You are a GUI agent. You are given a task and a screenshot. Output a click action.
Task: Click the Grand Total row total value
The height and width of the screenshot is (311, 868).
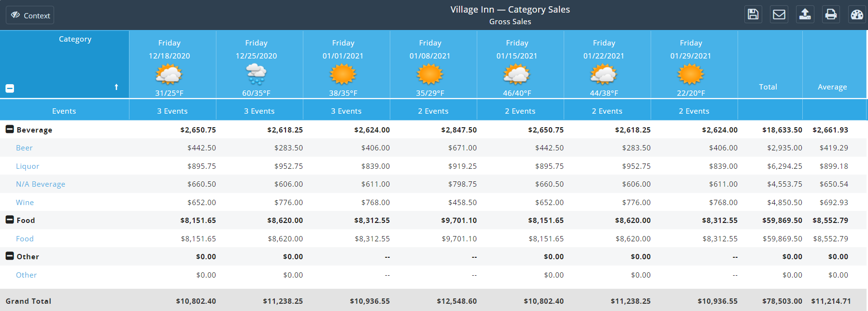782,301
